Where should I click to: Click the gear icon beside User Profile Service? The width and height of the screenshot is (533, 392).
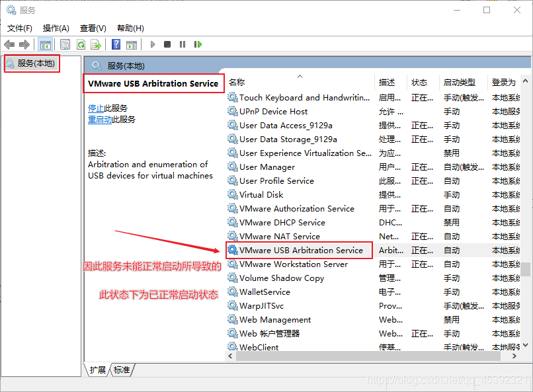click(233, 180)
